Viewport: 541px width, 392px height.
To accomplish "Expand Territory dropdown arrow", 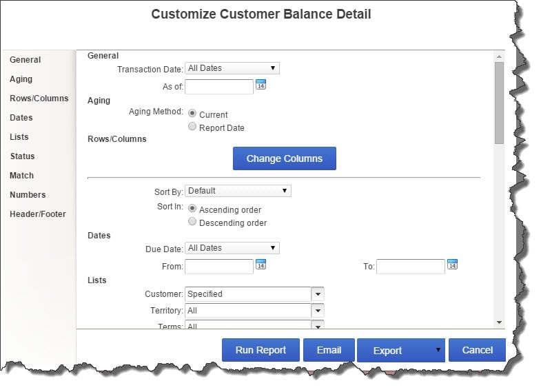I will (x=318, y=311).
